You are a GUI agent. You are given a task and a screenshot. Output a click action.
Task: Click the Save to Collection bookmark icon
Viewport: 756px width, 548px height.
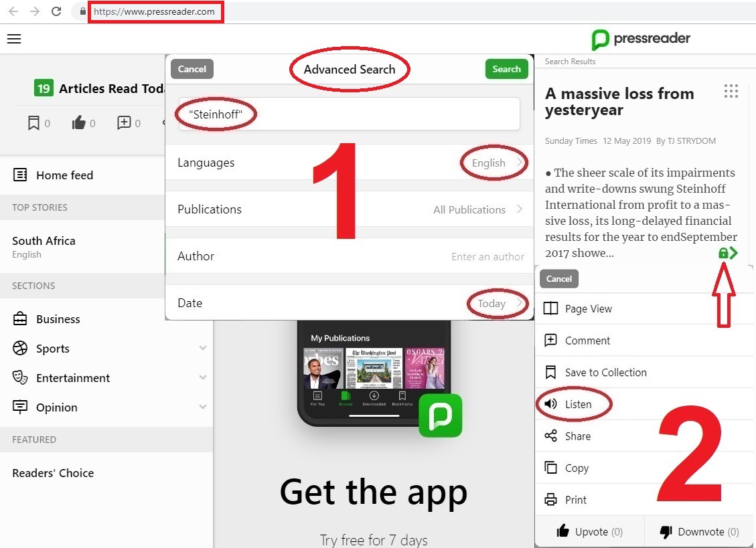click(x=550, y=372)
